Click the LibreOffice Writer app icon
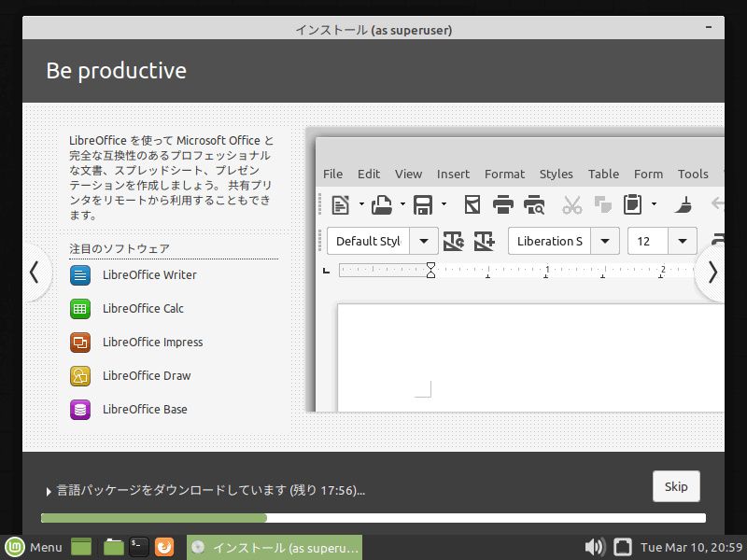This screenshot has width=747, height=560. pyautogui.click(x=80, y=275)
